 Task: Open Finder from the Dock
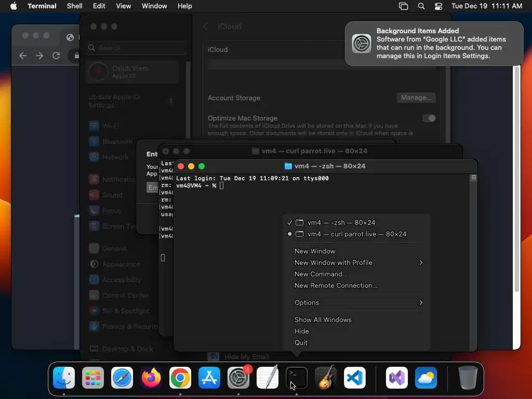point(64,378)
